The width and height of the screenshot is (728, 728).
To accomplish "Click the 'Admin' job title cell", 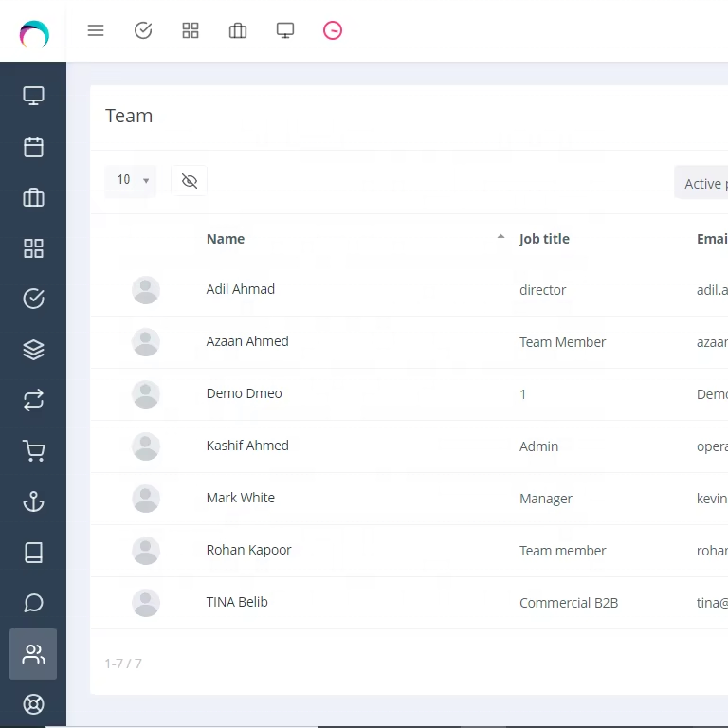I will coord(538,446).
